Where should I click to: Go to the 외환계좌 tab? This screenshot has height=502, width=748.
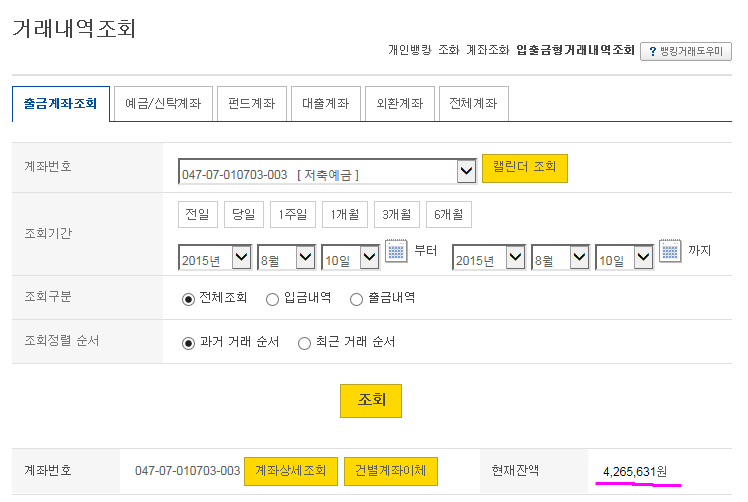400,103
